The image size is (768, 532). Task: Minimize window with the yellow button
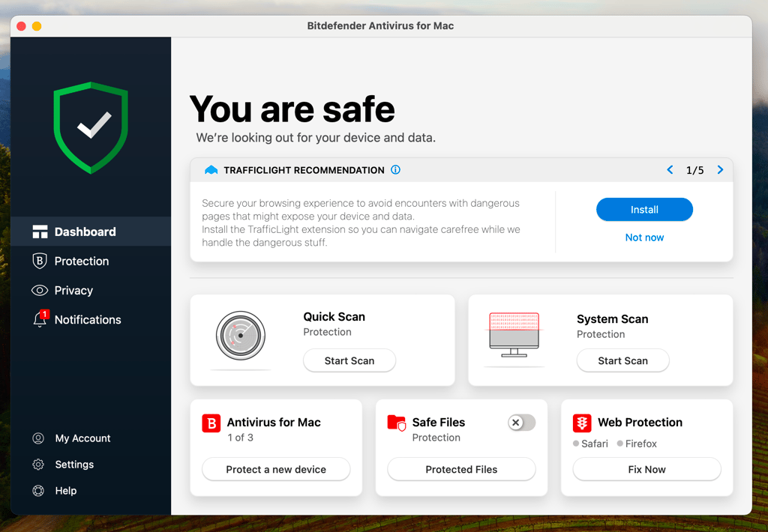pyautogui.click(x=37, y=26)
